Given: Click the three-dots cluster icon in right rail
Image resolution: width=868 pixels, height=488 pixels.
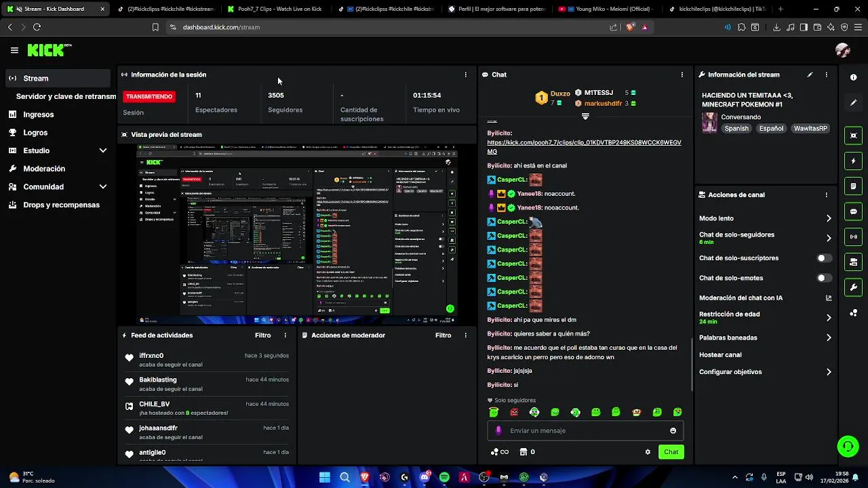Looking at the screenshot, I should [x=853, y=312].
